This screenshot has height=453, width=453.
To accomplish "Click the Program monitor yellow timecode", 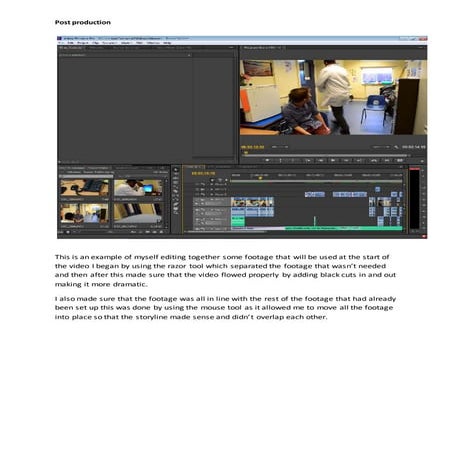I will (x=253, y=147).
